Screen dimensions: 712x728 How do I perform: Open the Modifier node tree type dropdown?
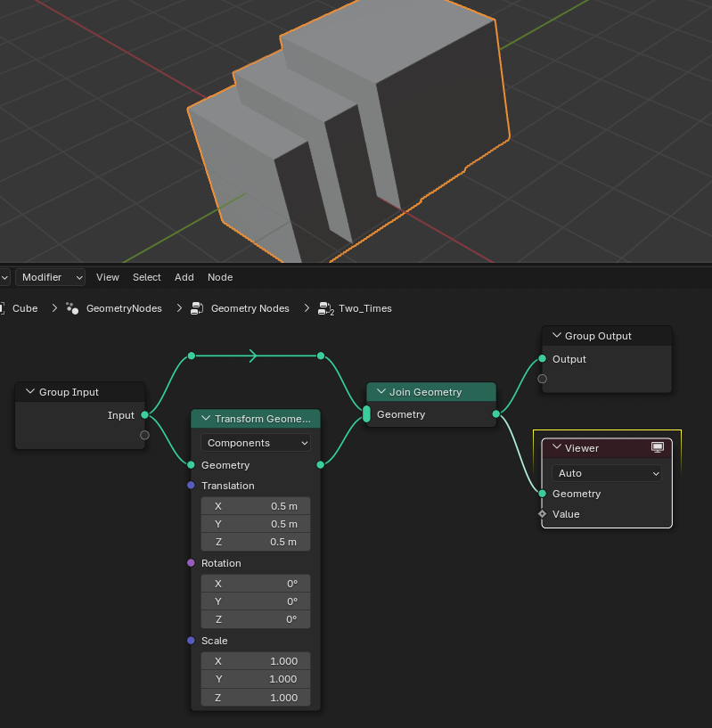[x=50, y=277]
